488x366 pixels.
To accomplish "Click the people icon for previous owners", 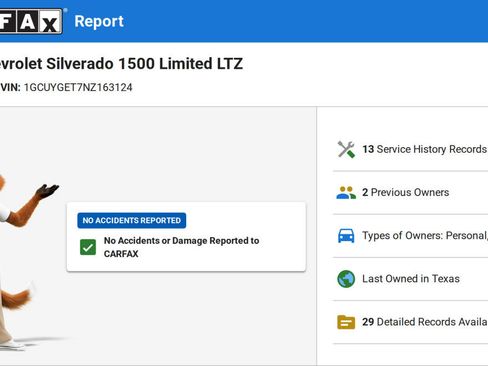I will coord(346,192).
